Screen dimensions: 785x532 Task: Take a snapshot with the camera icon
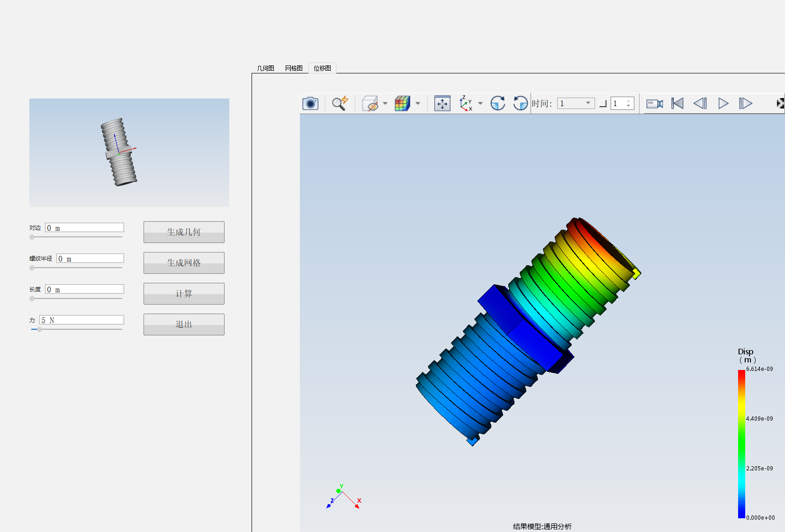pyautogui.click(x=310, y=103)
